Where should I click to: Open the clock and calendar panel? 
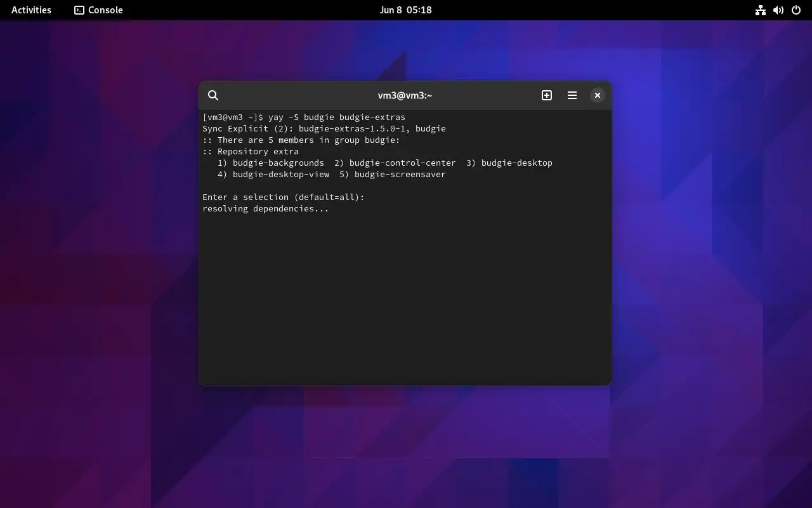click(406, 10)
